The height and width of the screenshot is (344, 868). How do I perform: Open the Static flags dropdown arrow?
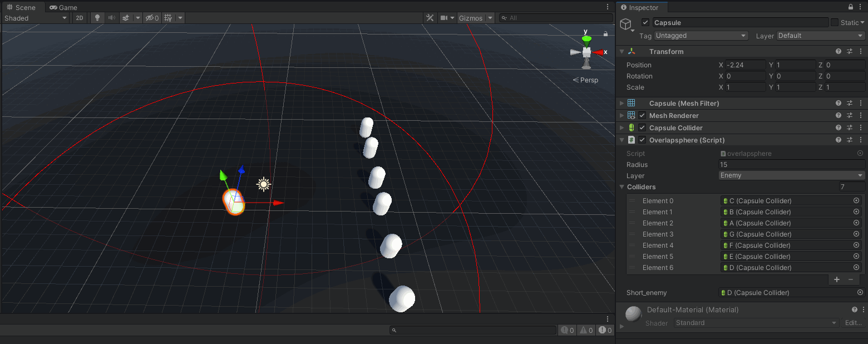point(862,22)
